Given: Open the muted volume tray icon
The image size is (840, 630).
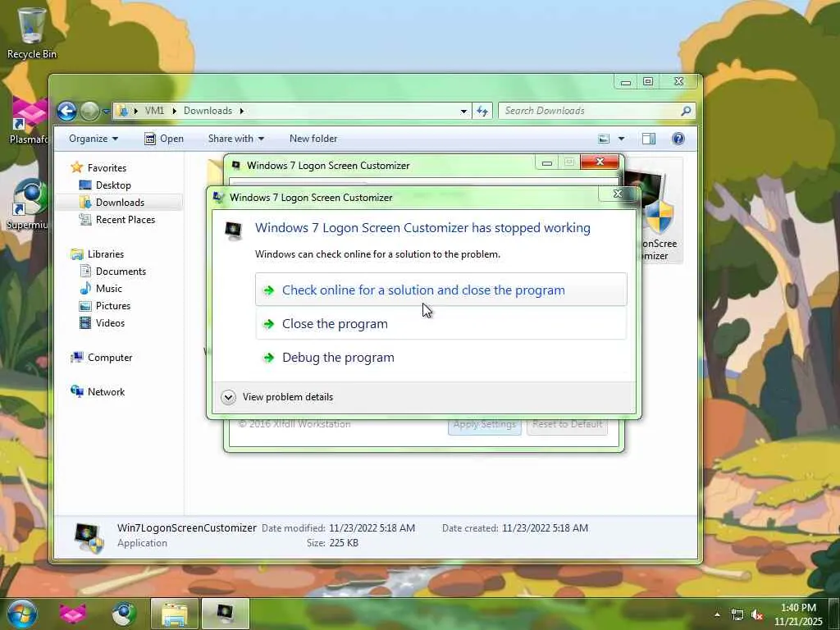Looking at the screenshot, I should pos(757,614).
